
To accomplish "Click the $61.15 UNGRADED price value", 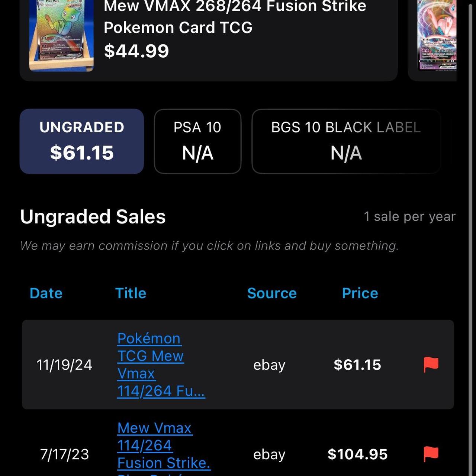I will click(81, 152).
